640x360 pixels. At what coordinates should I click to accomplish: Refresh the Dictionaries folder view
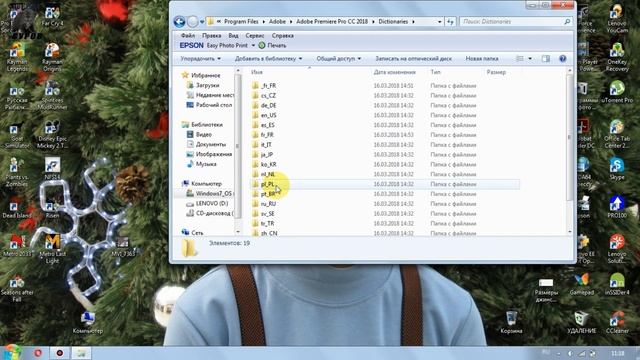point(451,22)
